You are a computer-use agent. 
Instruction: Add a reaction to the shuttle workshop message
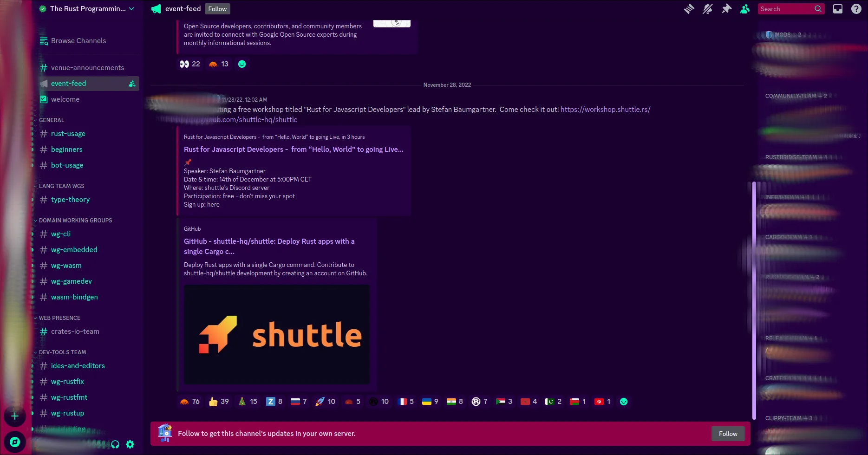[x=624, y=402]
